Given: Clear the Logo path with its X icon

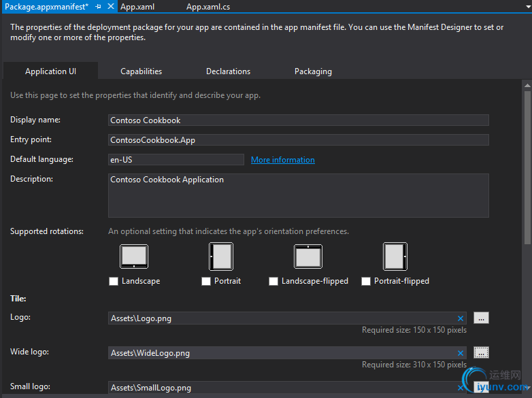Looking at the screenshot, I should [461, 318].
